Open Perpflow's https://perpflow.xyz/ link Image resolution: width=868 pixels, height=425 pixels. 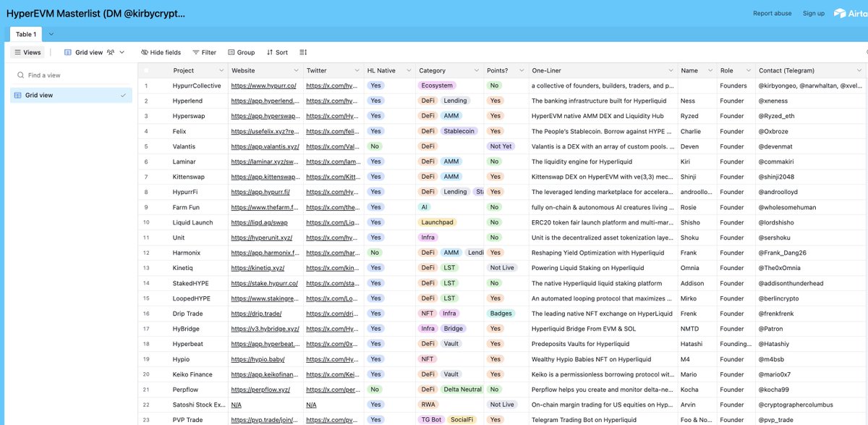260,390
